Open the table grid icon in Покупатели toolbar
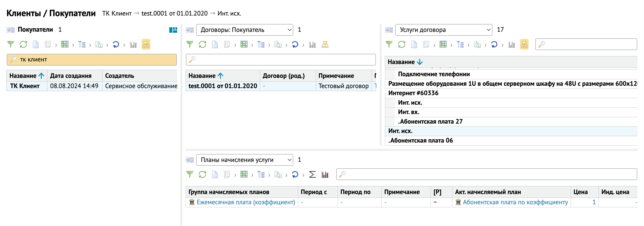Image resolution: width=644 pixels, height=226 pixels. point(65,44)
